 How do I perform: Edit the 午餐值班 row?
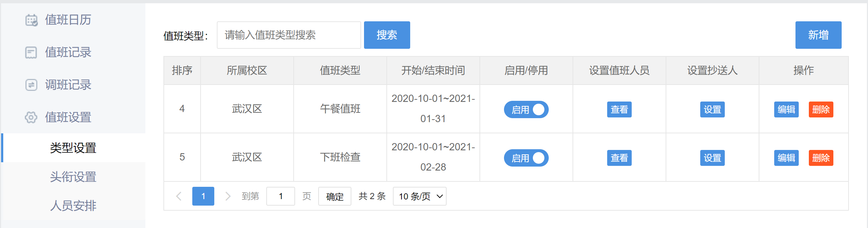pos(786,109)
